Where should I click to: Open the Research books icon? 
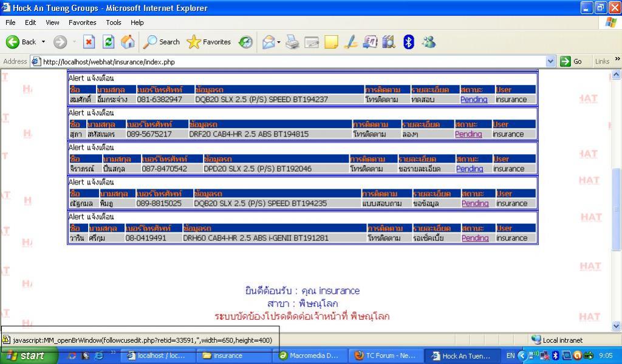point(389,42)
